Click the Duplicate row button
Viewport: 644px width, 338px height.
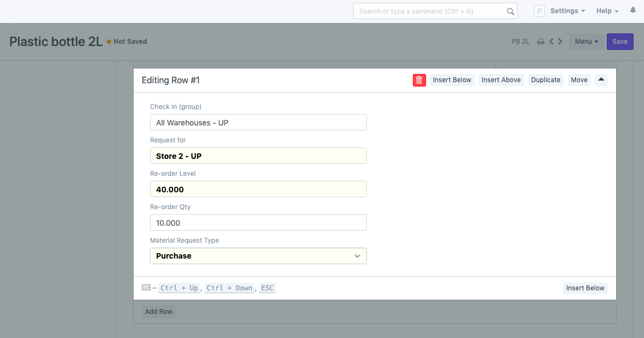[x=545, y=80]
